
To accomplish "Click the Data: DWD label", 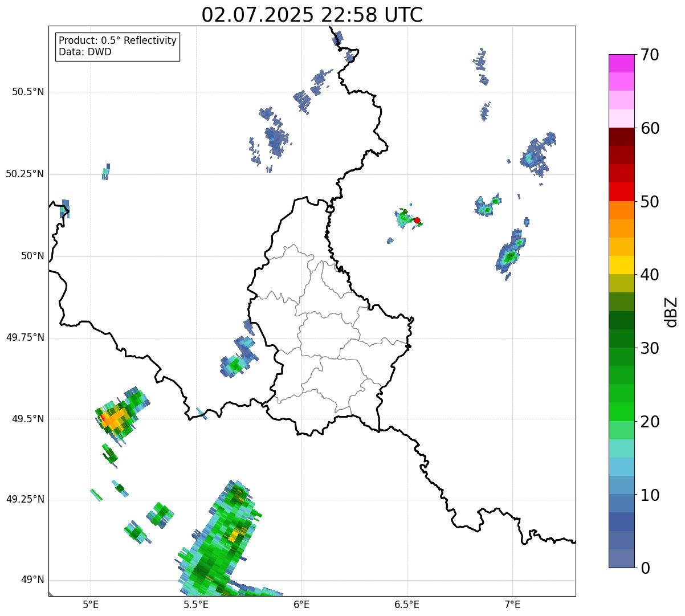I will pyautogui.click(x=85, y=52).
